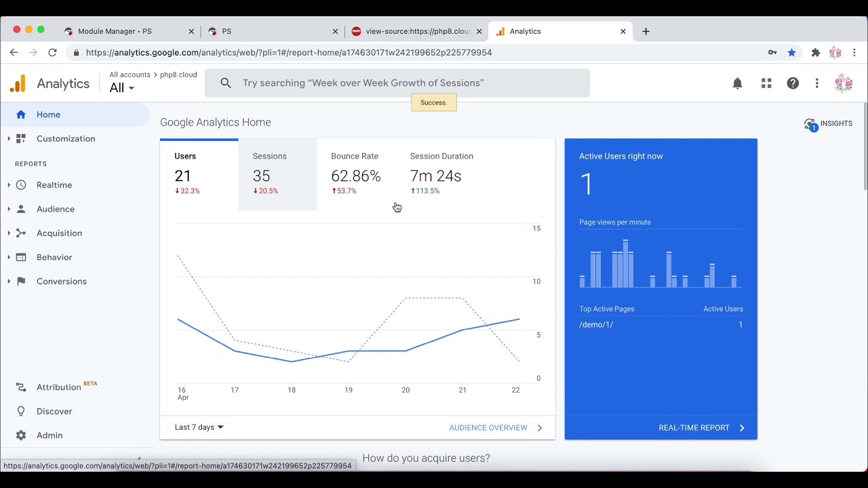
Task: Open the Audience Overview link
Action: [x=496, y=428]
